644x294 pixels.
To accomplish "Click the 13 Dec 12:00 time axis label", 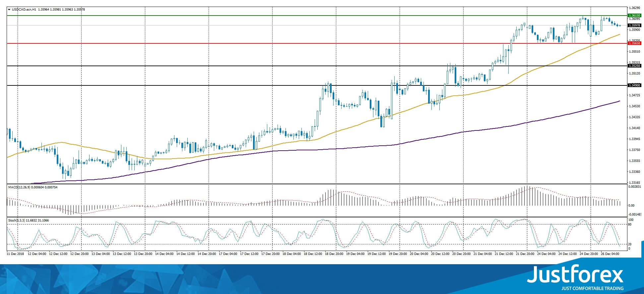I will (122, 254).
